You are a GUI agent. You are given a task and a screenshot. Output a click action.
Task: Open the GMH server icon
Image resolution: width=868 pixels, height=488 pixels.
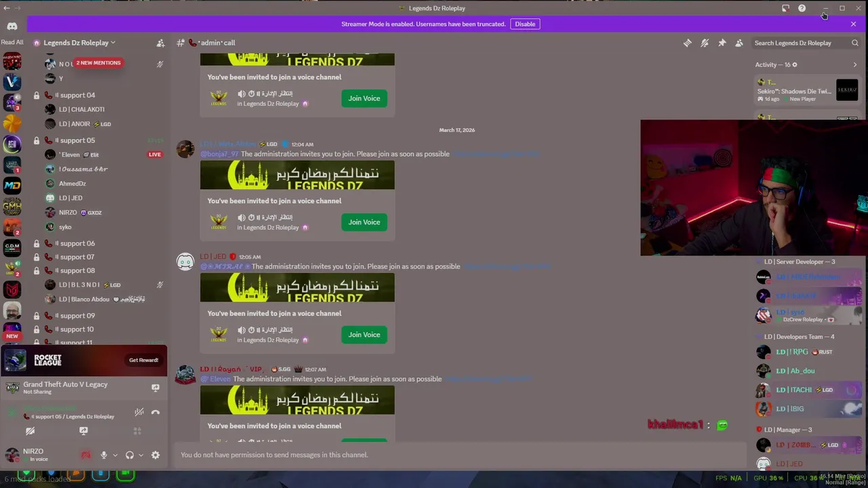pos(12,206)
